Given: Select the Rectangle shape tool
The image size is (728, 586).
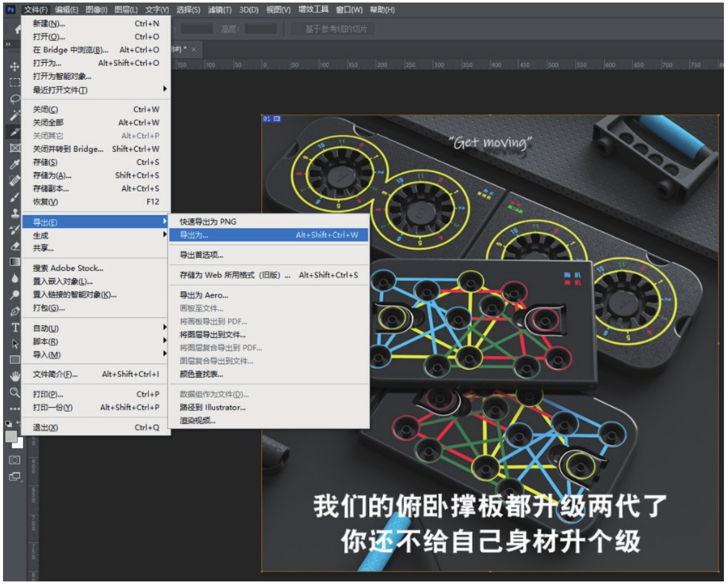Looking at the screenshot, I should point(15,360).
